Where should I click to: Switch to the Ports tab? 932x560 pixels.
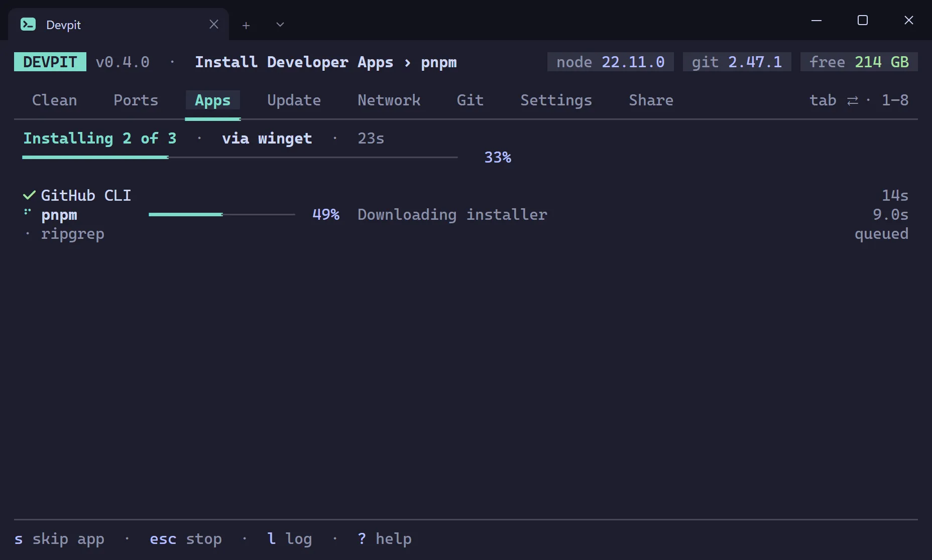(136, 100)
